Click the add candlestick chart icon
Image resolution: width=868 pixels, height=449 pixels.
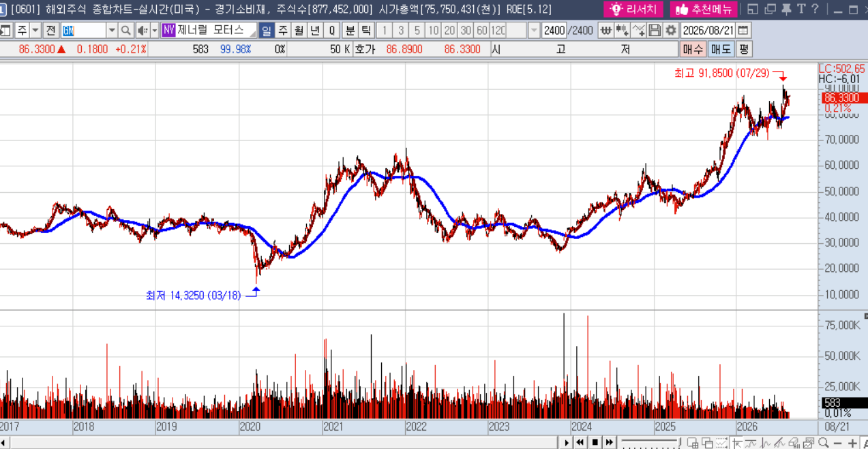[x=622, y=31]
